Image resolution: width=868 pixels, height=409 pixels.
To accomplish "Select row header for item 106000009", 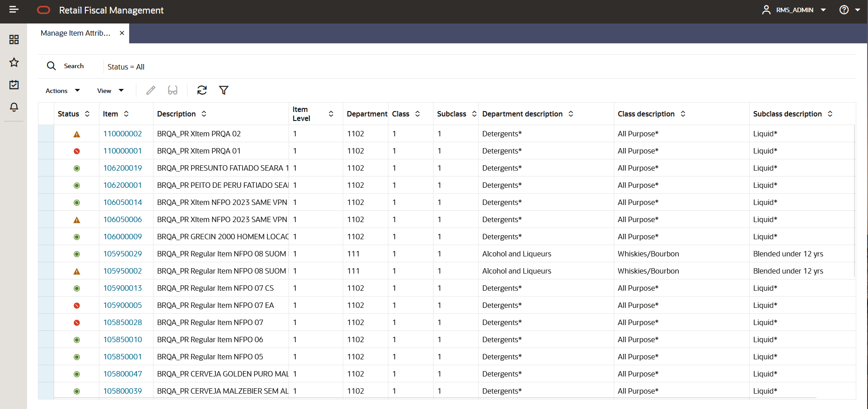I will [x=46, y=237].
